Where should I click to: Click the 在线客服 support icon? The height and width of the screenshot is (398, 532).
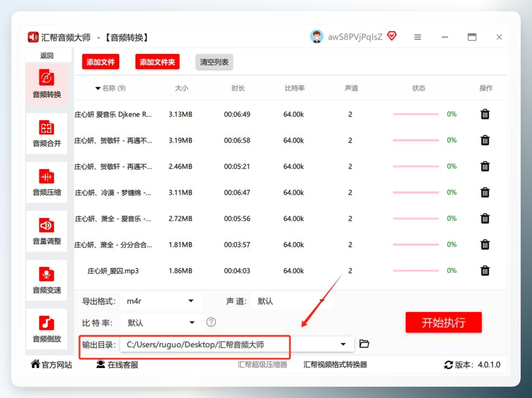pyautogui.click(x=101, y=364)
